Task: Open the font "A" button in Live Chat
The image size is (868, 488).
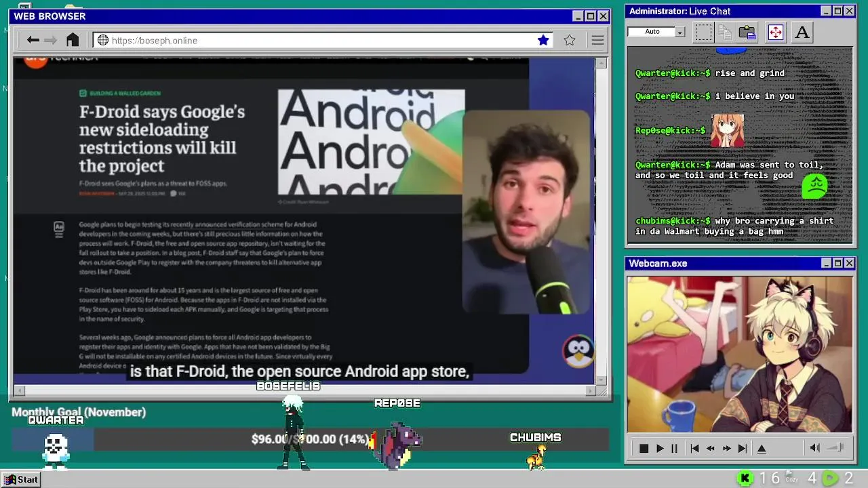Action: tap(802, 32)
